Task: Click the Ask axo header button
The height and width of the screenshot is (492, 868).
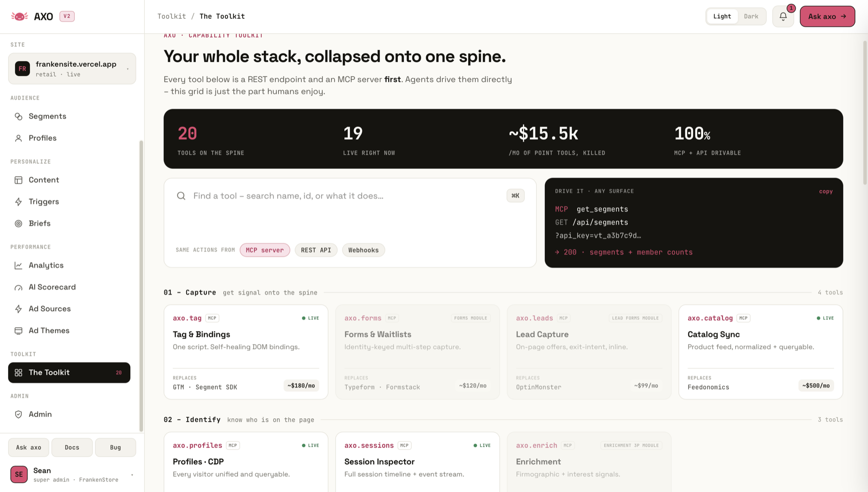Action: [x=827, y=16]
